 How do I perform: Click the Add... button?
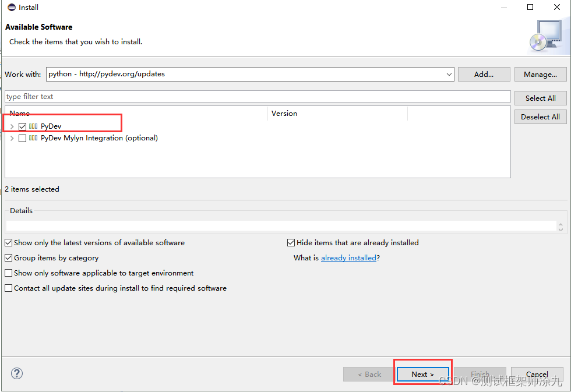pyautogui.click(x=484, y=74)
